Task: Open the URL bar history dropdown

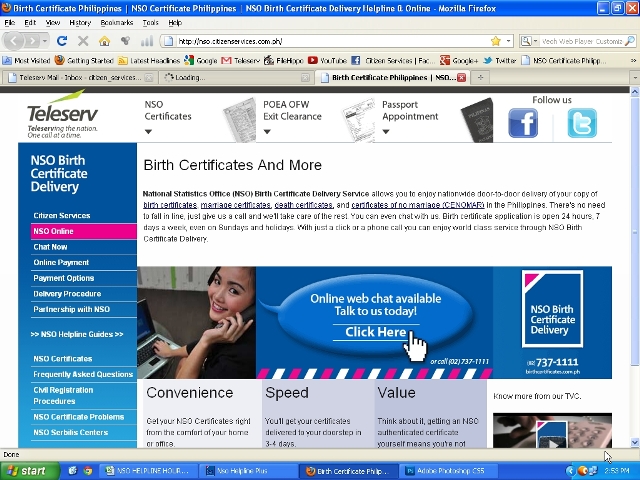Action: pos(508,41)
